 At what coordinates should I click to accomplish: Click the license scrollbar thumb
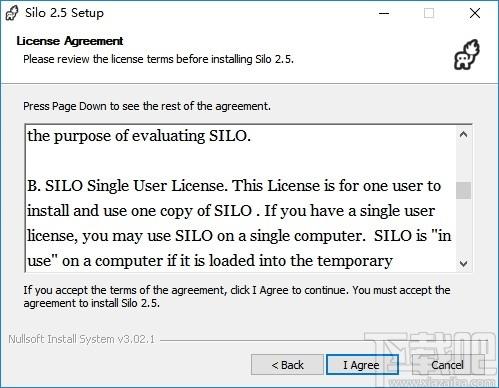pos(463,190)
